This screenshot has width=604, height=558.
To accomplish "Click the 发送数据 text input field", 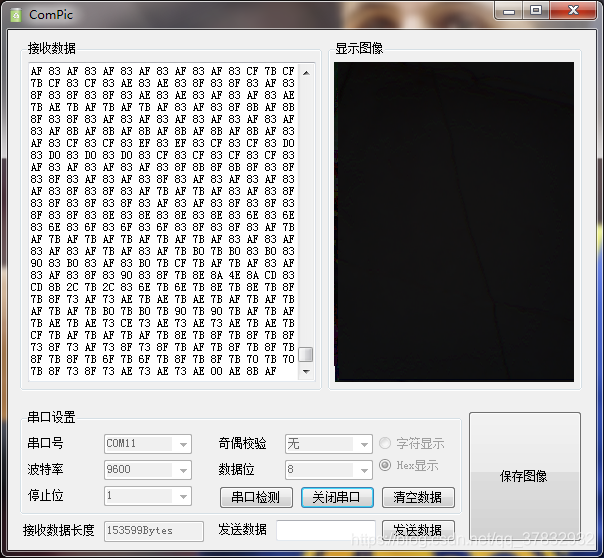I will pyautogui.click(x=325, y=530).
